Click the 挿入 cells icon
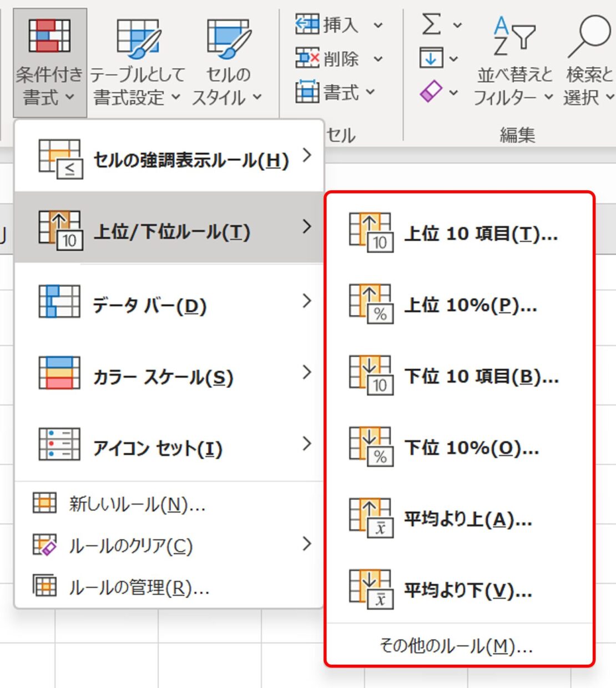616x688 pixels. pyautogui.click(x=307, y=24)
